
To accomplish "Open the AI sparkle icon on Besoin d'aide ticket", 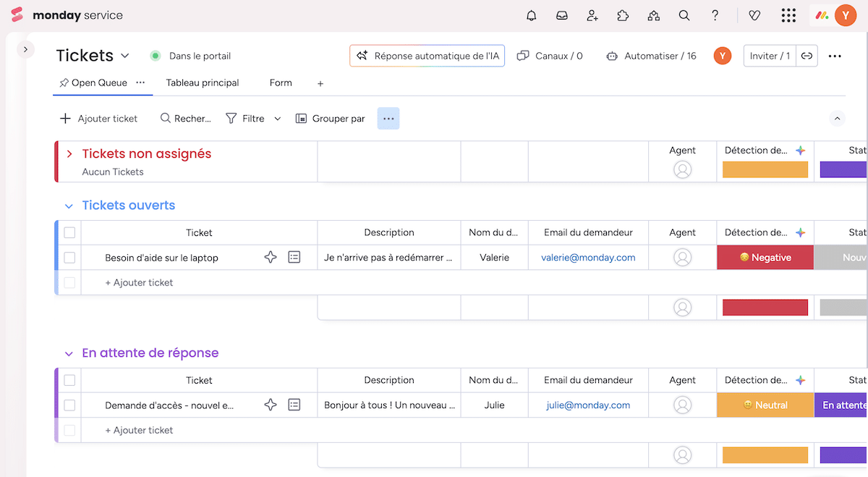I will [271, 257].
